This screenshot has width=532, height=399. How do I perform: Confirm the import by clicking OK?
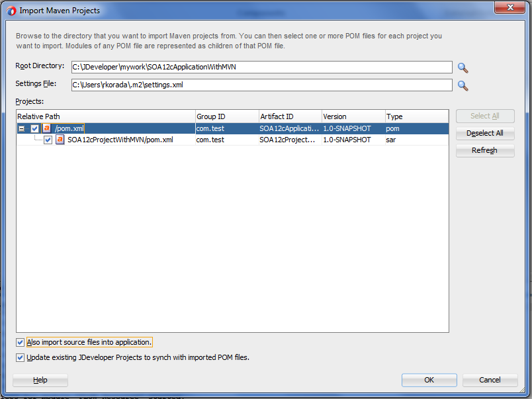coord(429,380)
